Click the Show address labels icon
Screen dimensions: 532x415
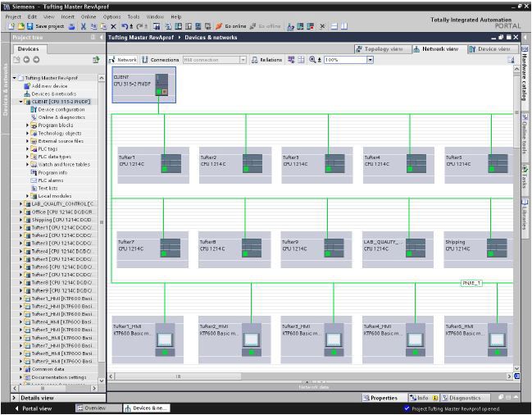click(291, 60)
